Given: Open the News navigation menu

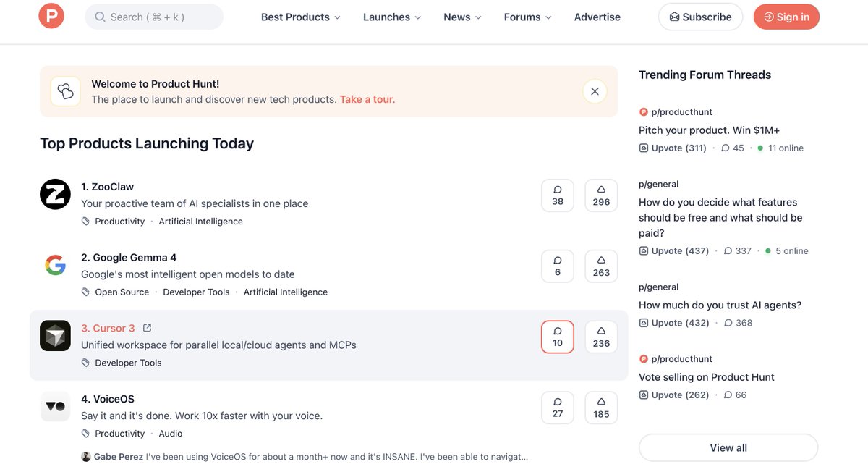Looking at the screenshot, I should point(462,17).
